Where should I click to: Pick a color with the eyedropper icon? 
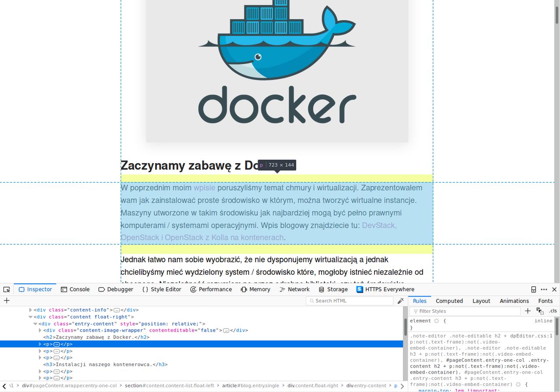coord(400,301)
